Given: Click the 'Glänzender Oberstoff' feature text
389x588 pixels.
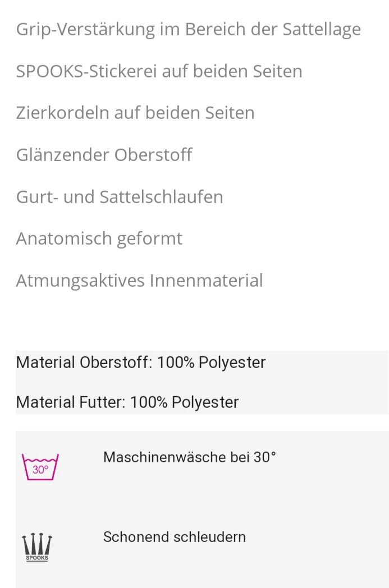Looking at the screenshot, I should (x=104, y=155).
